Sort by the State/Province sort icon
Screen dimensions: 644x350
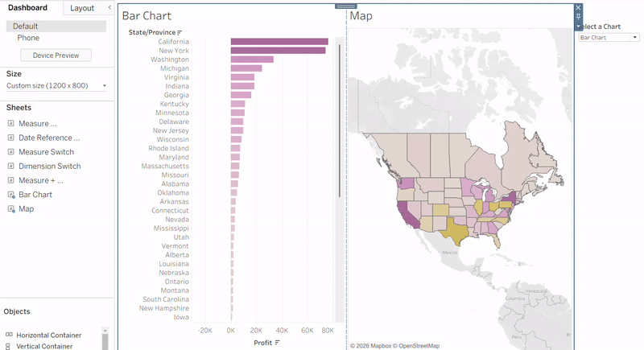(180, 32)
